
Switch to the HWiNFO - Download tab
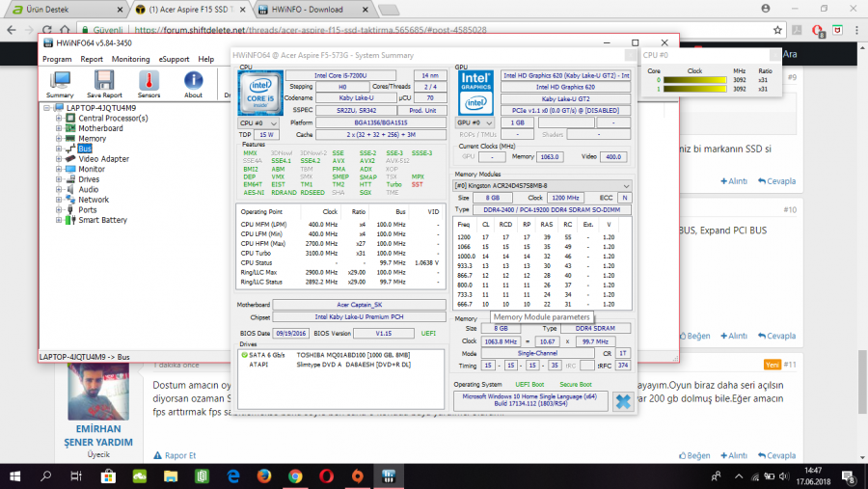(x=312, y=10)
